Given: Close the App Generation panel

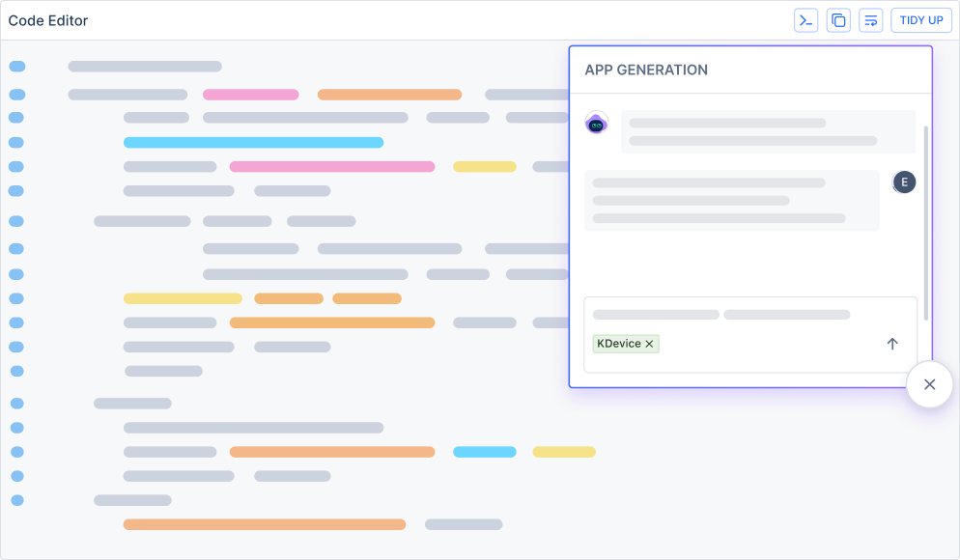Looking at the screenshot, I should click(x=929, y=384).
